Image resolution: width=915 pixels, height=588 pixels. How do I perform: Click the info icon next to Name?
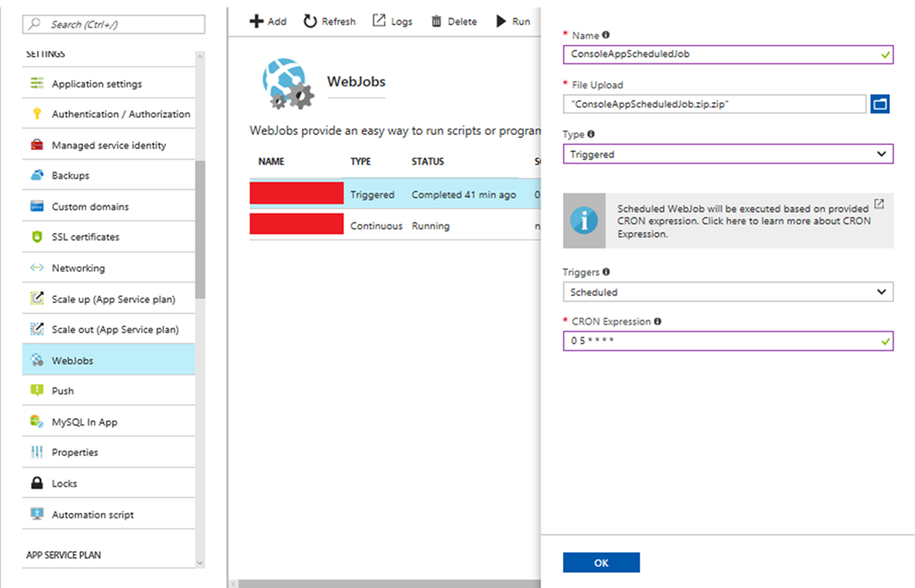coord(606,36)
